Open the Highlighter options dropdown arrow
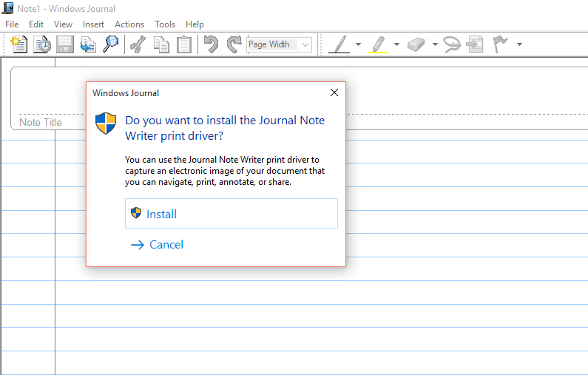This screenshot has height=375, width=588. (396, 44)
